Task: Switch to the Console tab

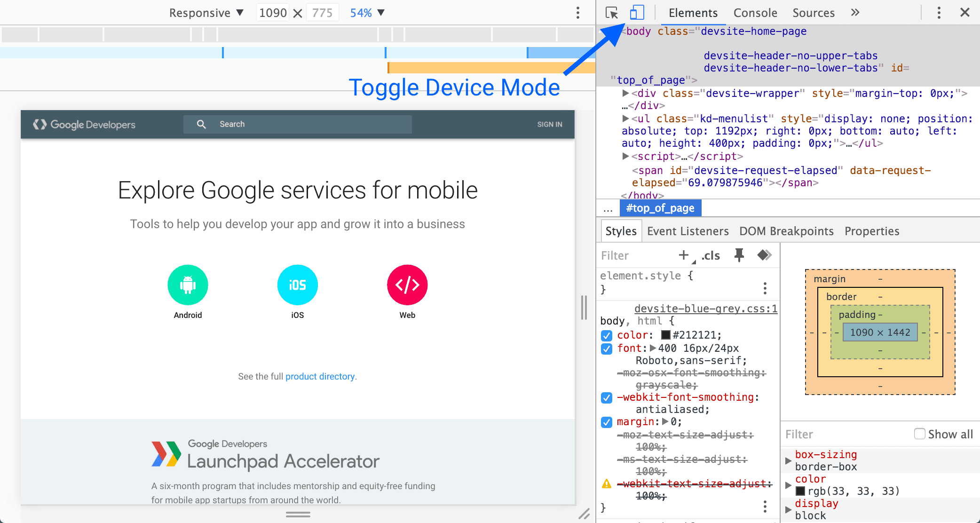Action: point(754,12)
